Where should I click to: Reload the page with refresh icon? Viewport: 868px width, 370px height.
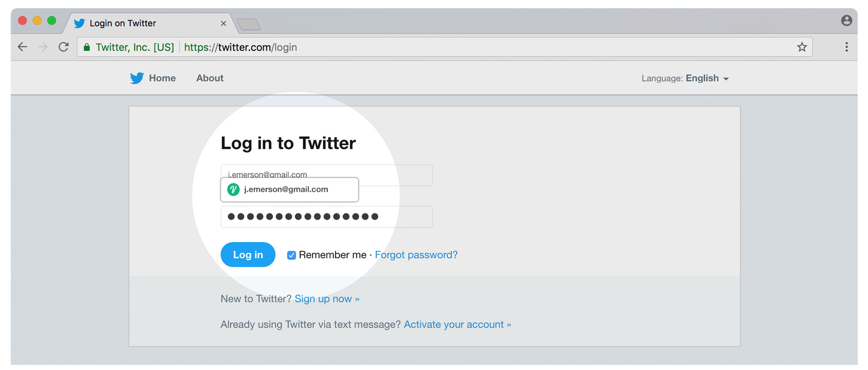[x=64, y=47]
